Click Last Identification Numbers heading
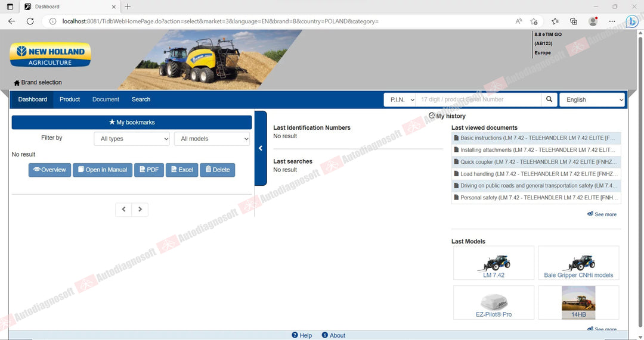The height and width of the screenshot is (340, 644). coord(312,127)
